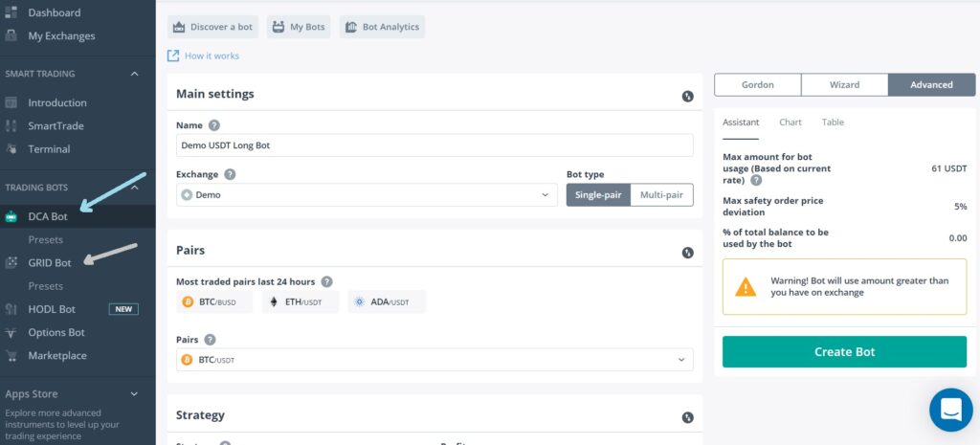Image resolution: width=980 pixels, height=445 pixels.
Task: Open the Exchange dropdown showing Demo
Action: tap(367, 195)
